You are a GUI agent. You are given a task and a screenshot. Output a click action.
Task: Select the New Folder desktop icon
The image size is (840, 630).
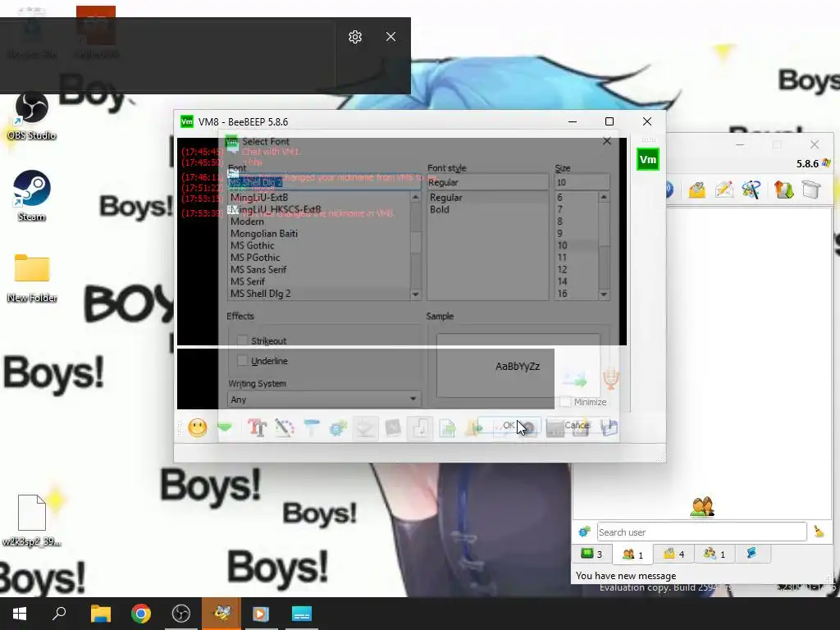pos(32,277)
